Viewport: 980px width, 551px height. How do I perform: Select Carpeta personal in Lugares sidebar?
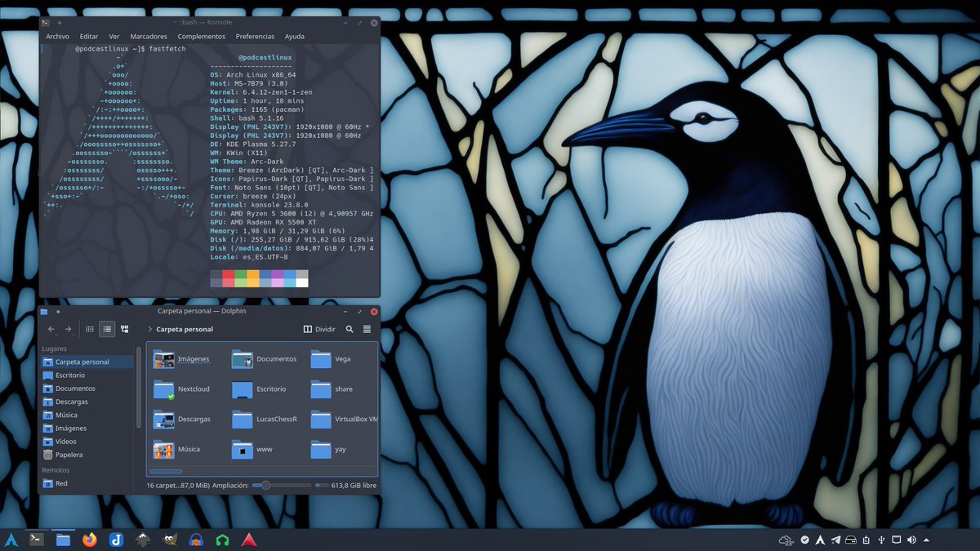coord(87,362)
